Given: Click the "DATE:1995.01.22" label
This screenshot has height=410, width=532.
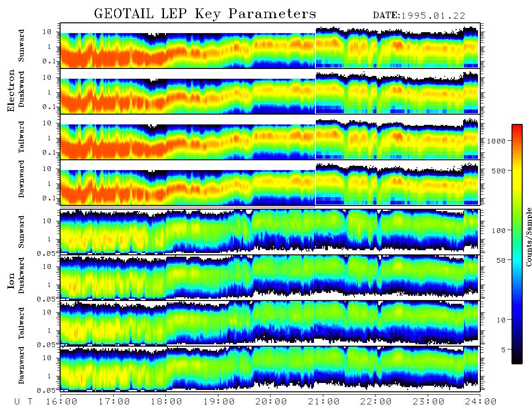Looking at the screenshot, I should coord(419,15).
